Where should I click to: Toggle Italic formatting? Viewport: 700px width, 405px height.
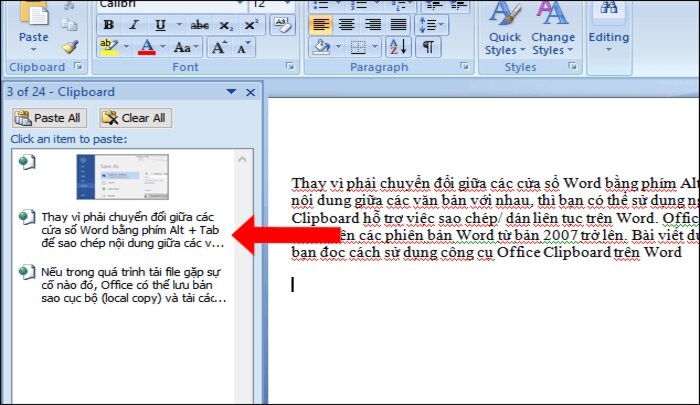[134, 25]
